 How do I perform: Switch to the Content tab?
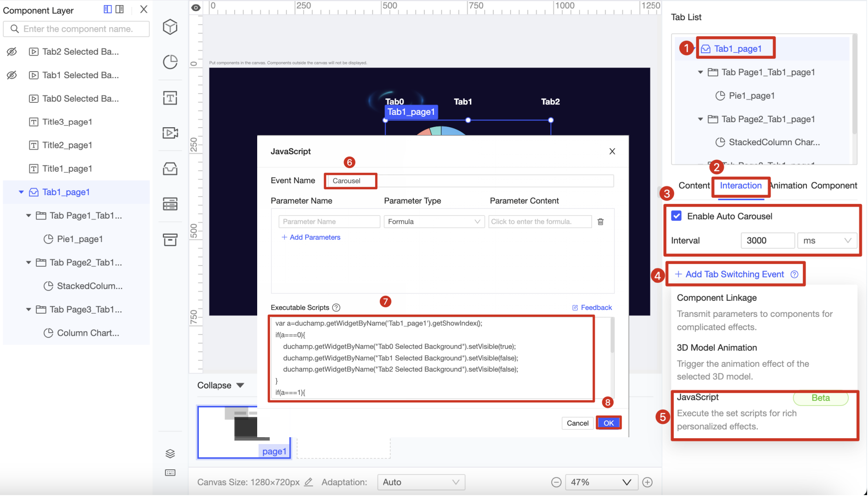[694, 186]
